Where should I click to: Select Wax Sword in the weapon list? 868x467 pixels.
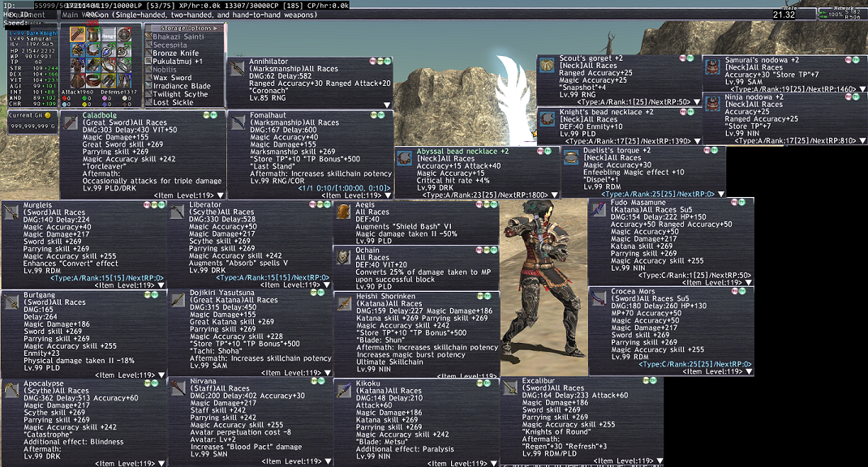tap(172, 78)
